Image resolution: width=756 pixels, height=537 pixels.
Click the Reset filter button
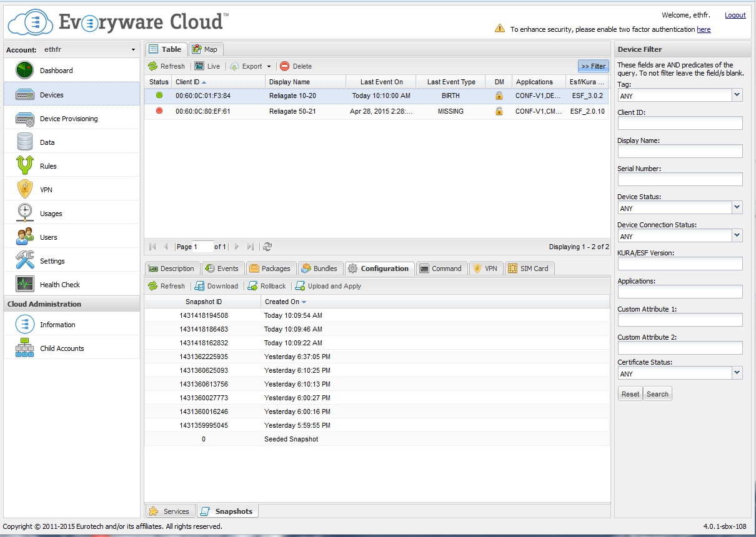pyautogui.click(x=630, y=394)
